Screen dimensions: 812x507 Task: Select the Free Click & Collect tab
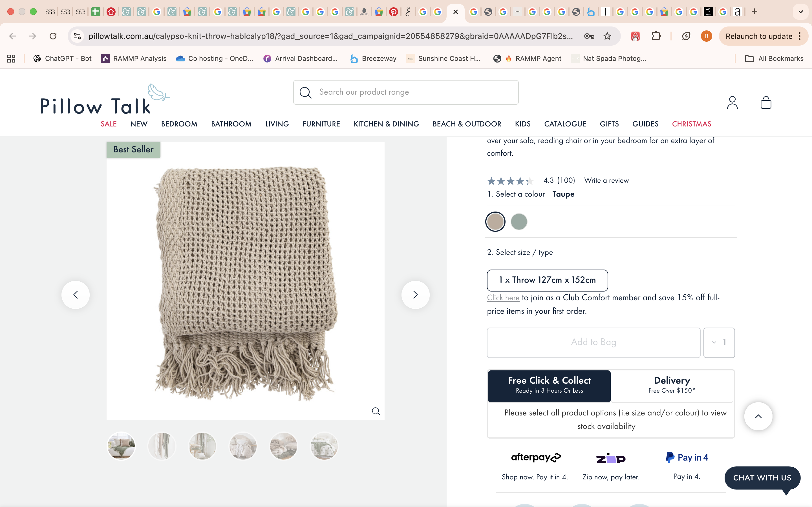click(x=549, y=385)
